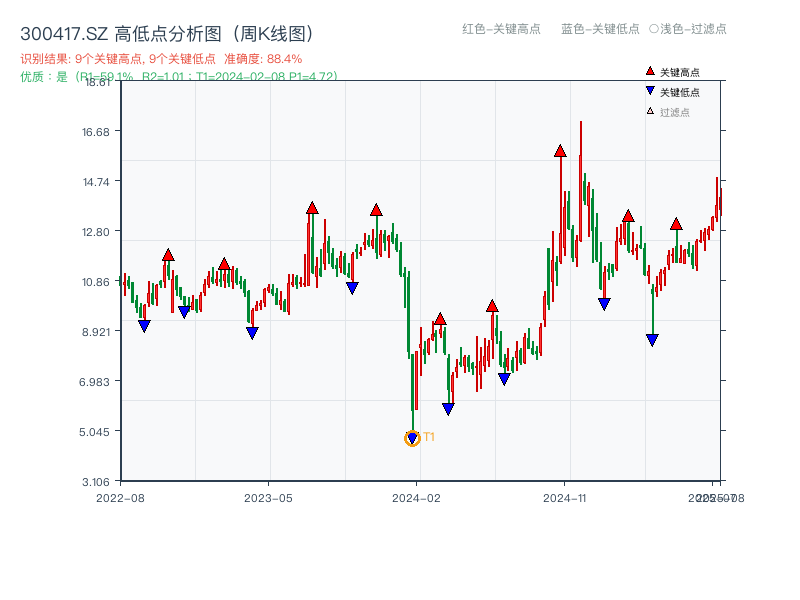The height and width of the screenshot is (600, 800).
Task: Click the 红色-关键高点 header label
Action: coord(501,29)
